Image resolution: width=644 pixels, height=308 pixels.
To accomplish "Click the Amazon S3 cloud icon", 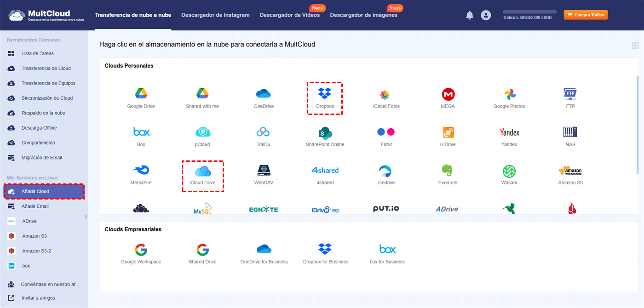I will click(x=570, y=171).
